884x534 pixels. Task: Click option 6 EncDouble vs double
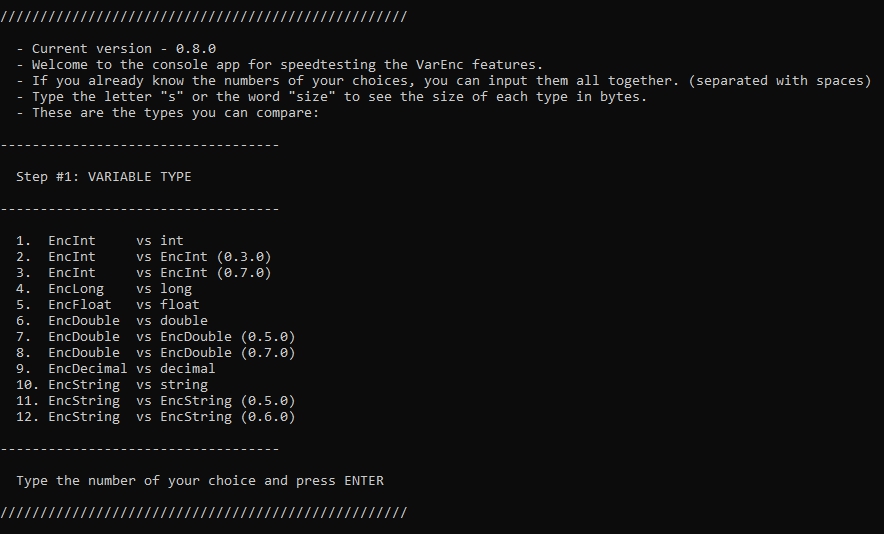pos(112,321)
